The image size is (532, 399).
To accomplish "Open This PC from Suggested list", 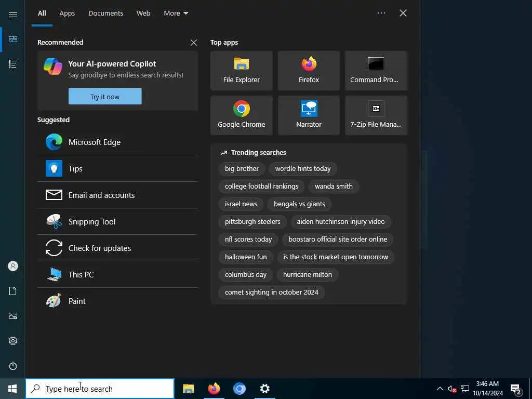I will [118, 274].
